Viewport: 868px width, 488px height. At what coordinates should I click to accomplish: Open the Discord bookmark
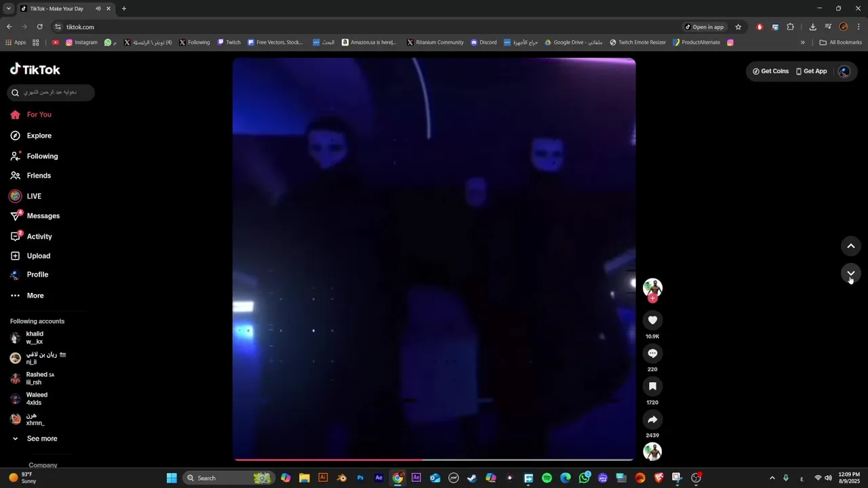coord(484,42)
